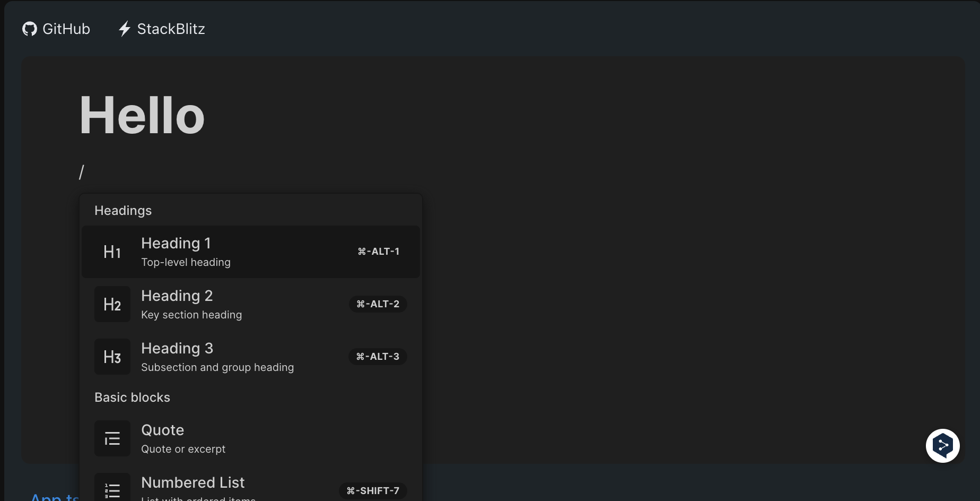The height and width of the screenshot is (501, 980).
Task: Choose Heading 3 from the menu
Action: click(x=251, y=357)
